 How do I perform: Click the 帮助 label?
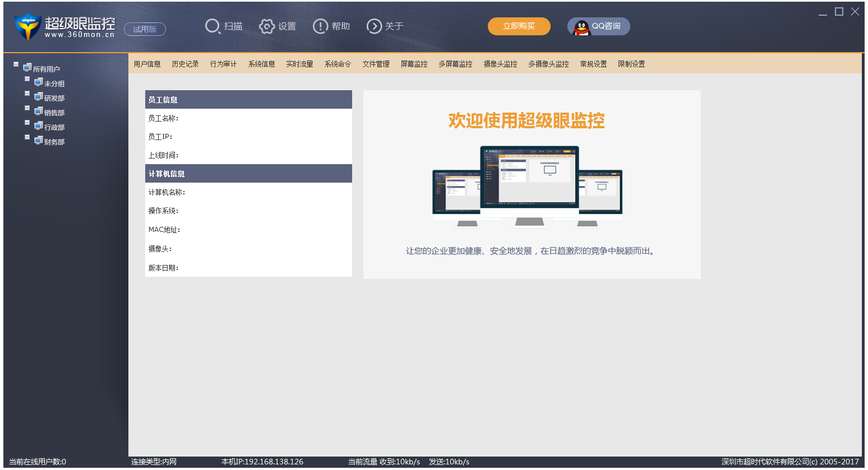(x=341, y=26)
